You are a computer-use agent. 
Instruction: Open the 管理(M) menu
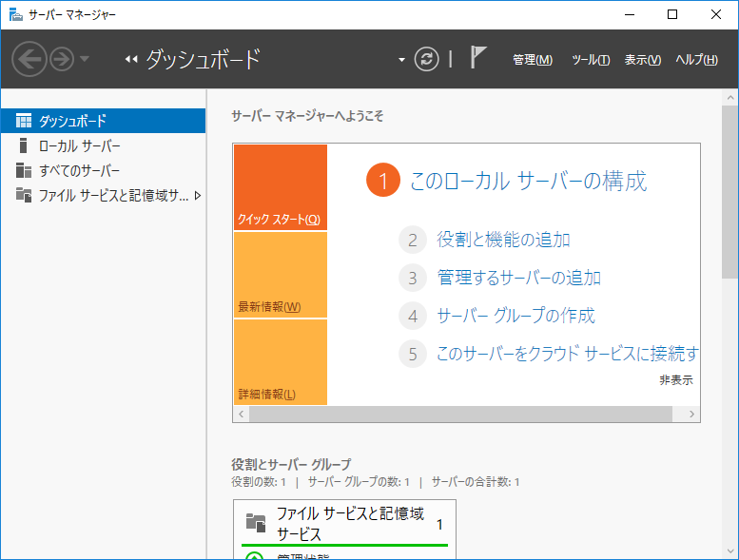coord(533,60)
